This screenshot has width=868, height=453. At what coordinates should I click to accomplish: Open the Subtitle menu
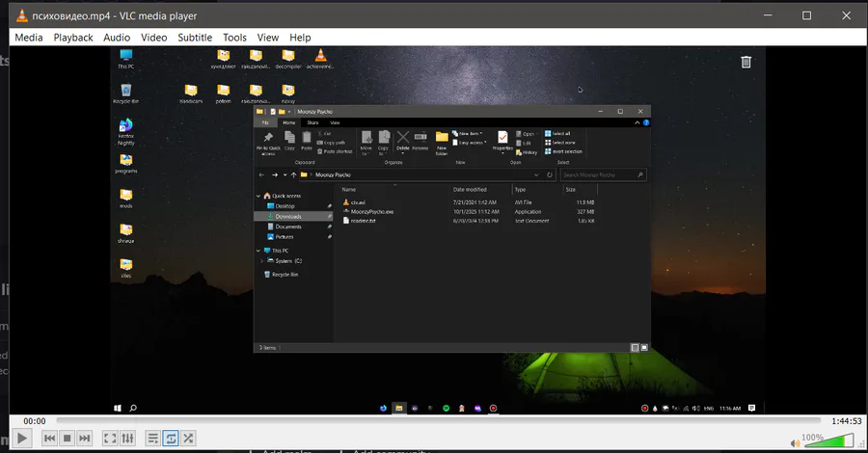click(195, 38)
